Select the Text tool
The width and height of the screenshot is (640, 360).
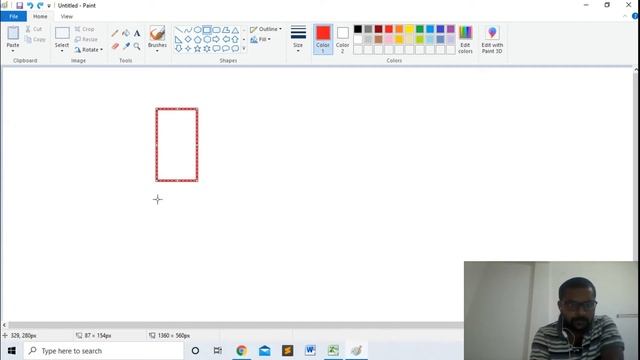(x=137, y=33)
